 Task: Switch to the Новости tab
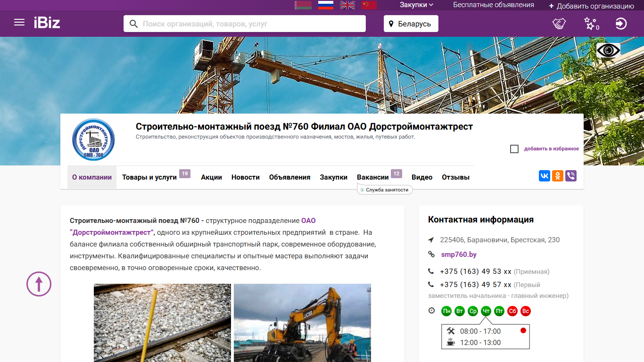[x=246, y=177]
